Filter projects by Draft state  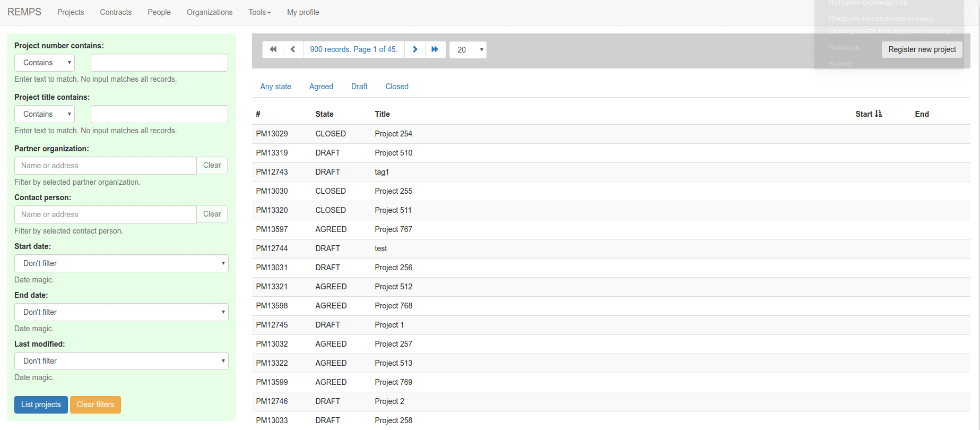click(x=359, y=87)
